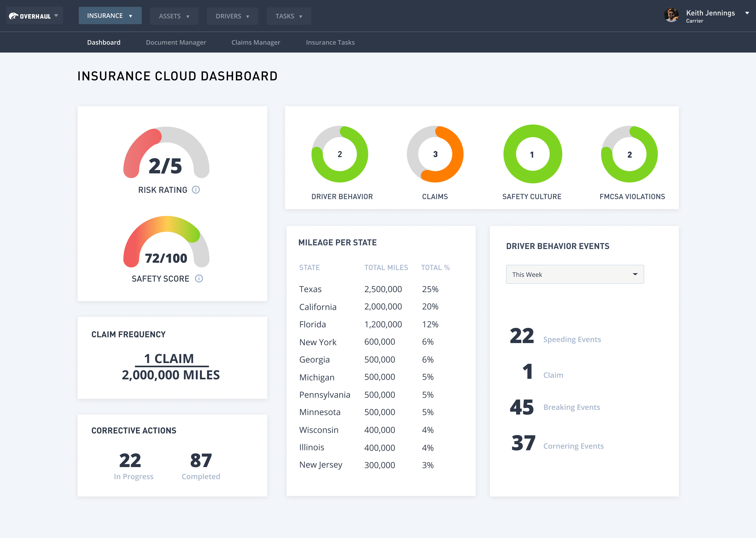Click the Cornering Events link
Screen dimensions: 756x538
573,446
